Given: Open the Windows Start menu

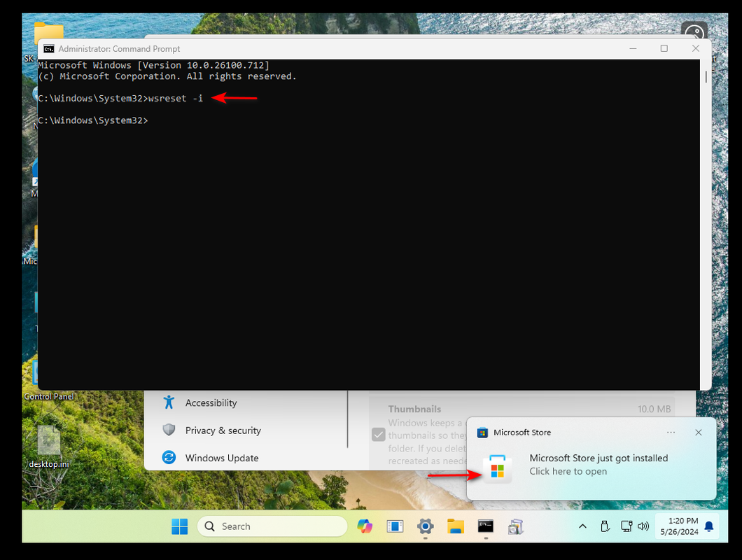Looking at the screenshot, I should click(179, 526).
